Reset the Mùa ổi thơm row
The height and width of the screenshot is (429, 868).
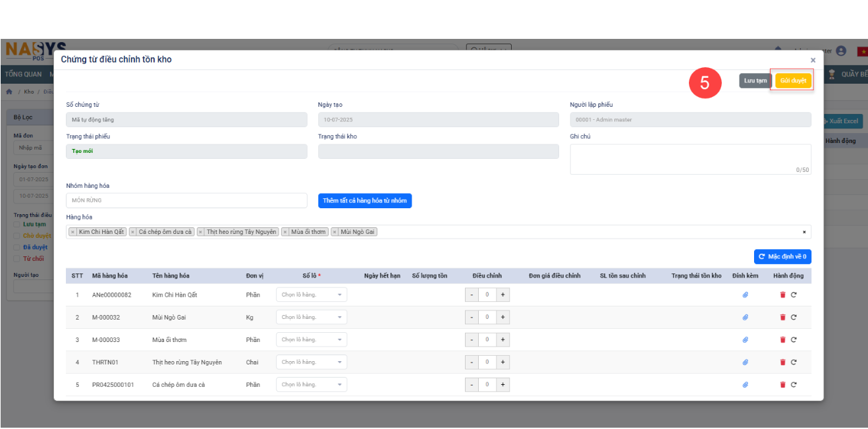[794, 340]
